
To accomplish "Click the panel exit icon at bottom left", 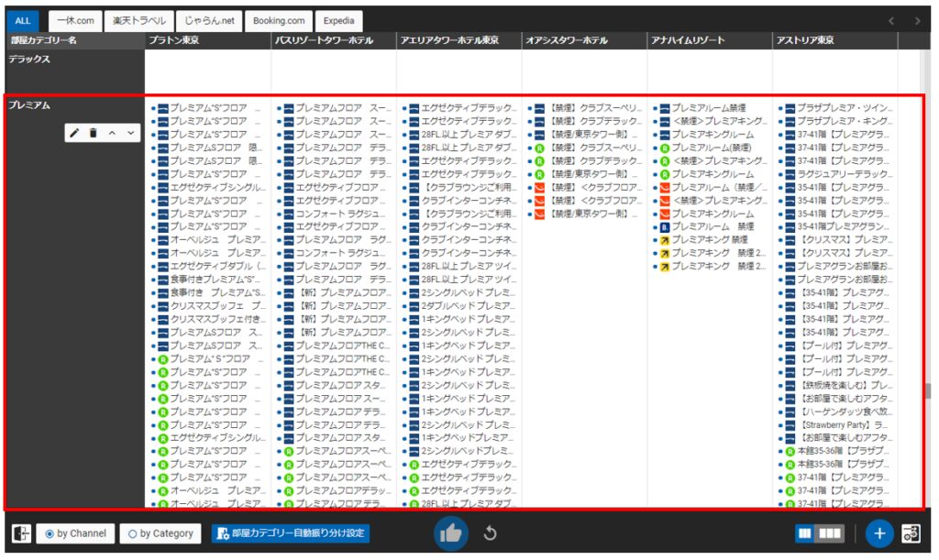I will [x=20, y=533].
